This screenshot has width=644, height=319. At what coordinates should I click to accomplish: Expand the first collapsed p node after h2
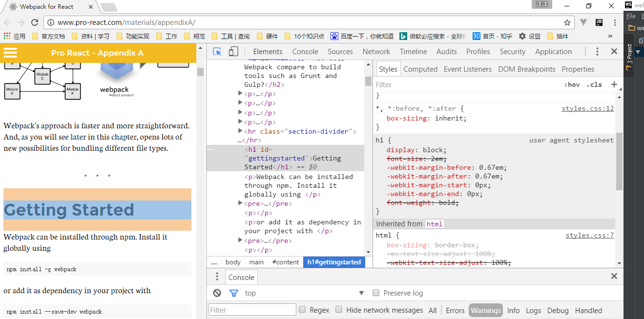tap(240, 93)
